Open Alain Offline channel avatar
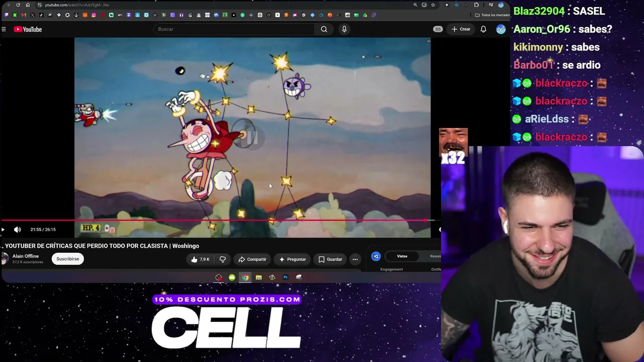The image size is (644, 362). [x=5, y=259]
